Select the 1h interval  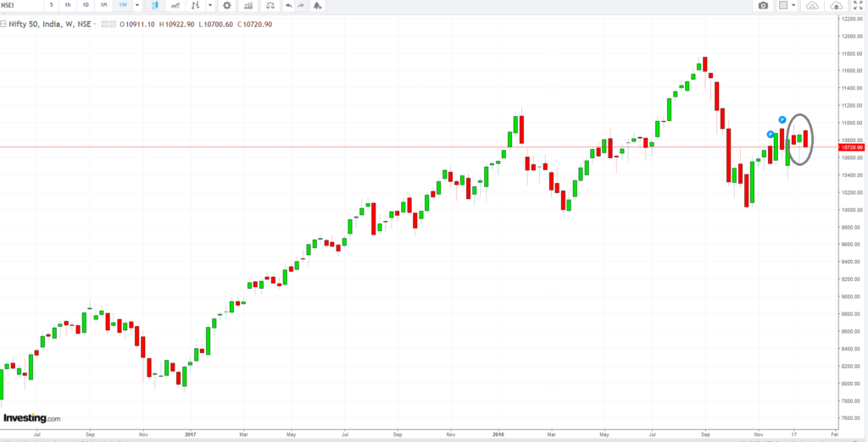(x=68, y=5)
